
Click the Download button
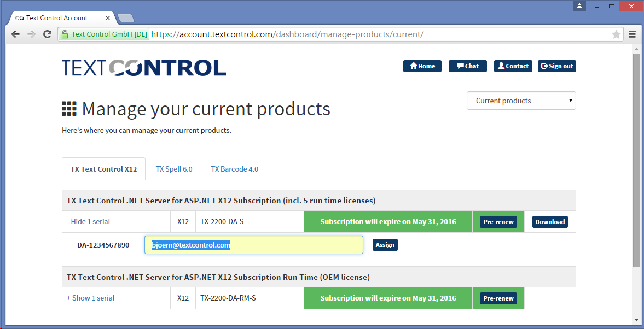point(550,222)
